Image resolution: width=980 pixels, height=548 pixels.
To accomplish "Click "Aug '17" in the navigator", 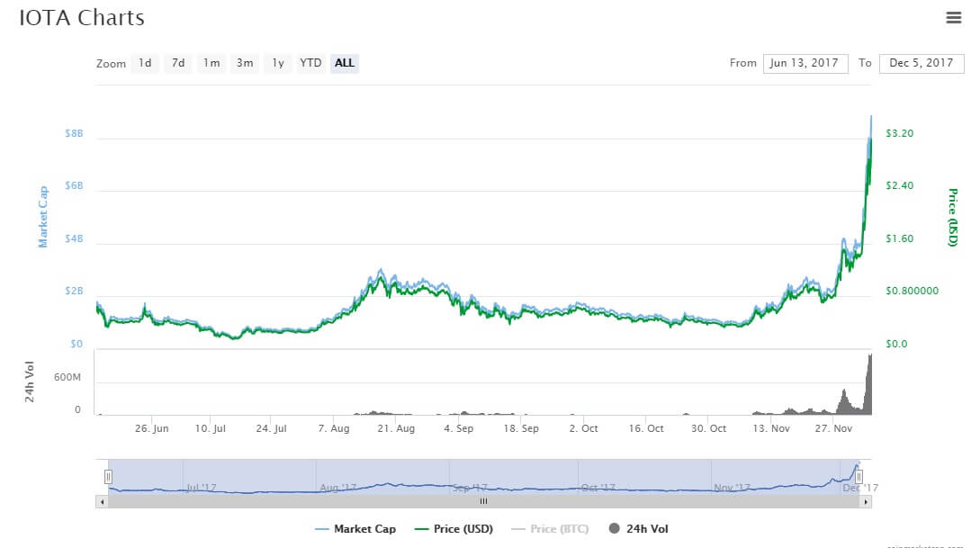I will click(x=337, y=488).
